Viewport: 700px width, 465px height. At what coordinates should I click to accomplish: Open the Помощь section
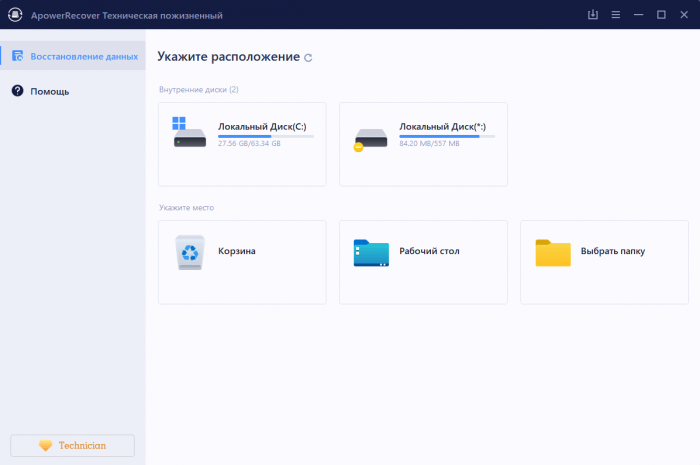(50, 91)
